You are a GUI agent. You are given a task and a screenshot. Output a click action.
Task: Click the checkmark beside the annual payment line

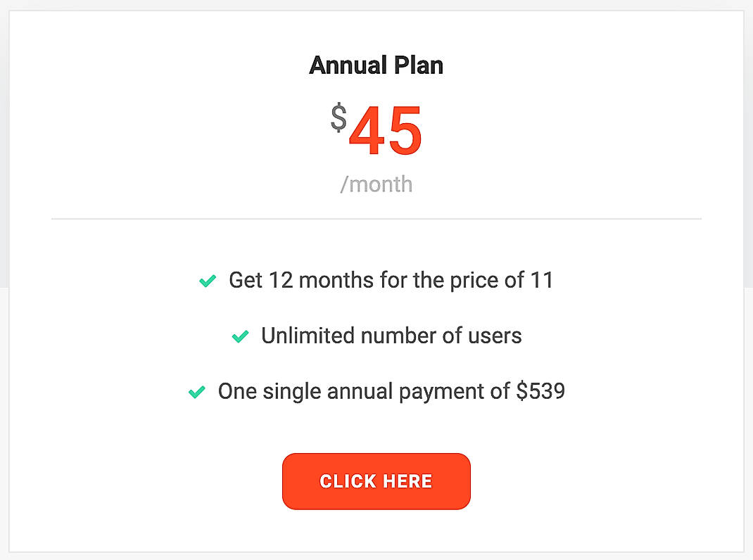[198, 391]
